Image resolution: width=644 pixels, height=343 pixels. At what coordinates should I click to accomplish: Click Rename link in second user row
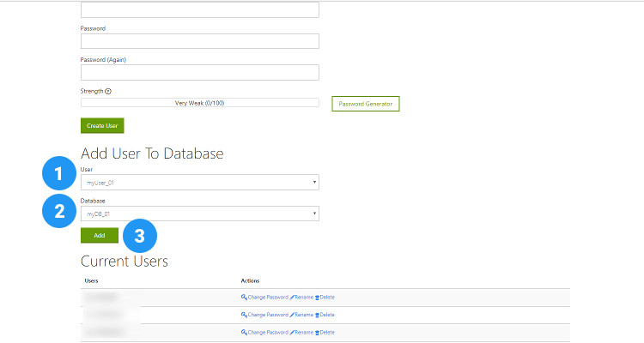pyautogui.click(x=304, y=315)
